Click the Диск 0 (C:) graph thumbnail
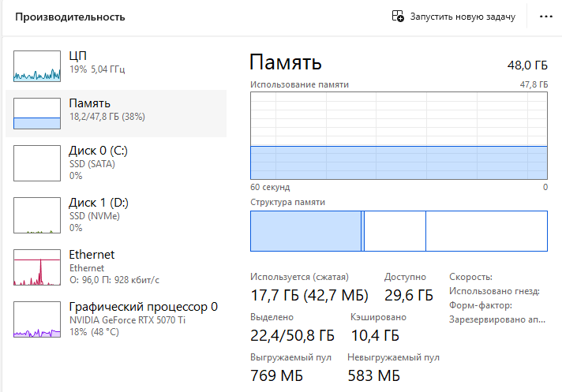The image size is (562, 392). click(x=37, y=163)
